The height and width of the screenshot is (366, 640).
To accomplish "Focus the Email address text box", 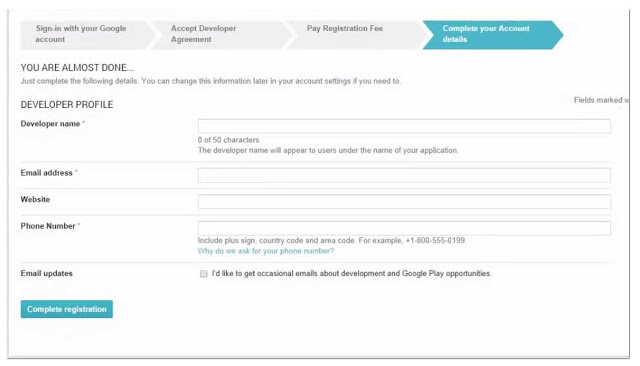I will pos(404,175).
